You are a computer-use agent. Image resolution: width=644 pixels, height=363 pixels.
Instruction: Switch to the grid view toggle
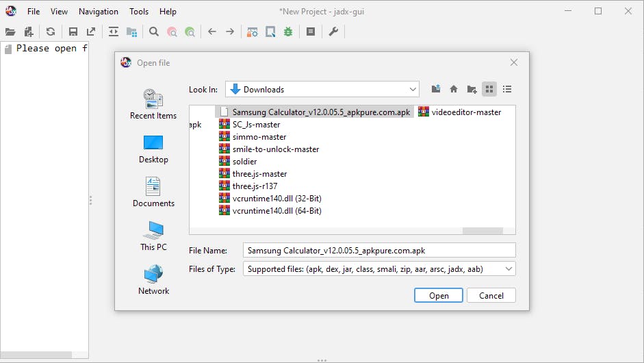[x=489, y=89]
